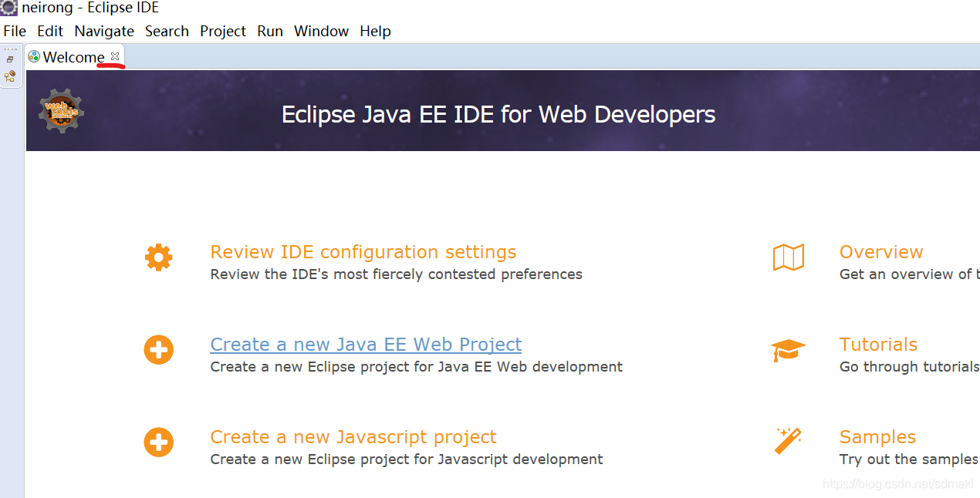Click the 'Get an overview of' description text

(x=909, y=274)
